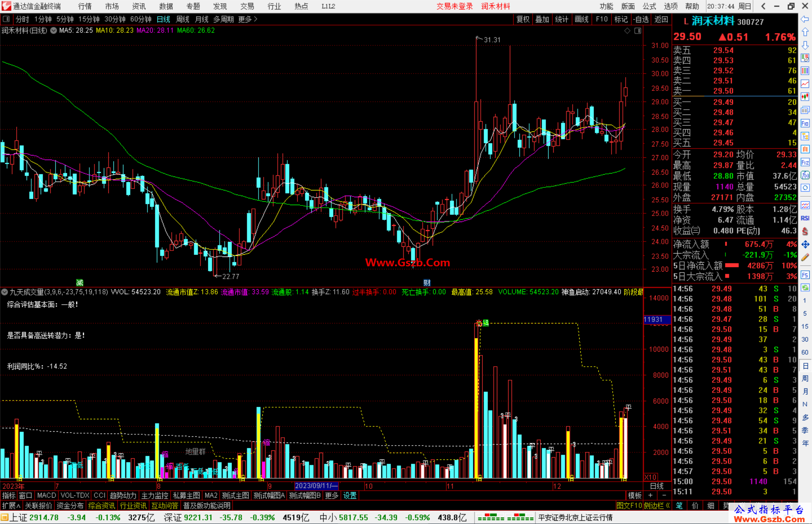Screen dimensions: 812x524
Task: Click the F12 trade sidebar icon
Action: tap(805, 162)
